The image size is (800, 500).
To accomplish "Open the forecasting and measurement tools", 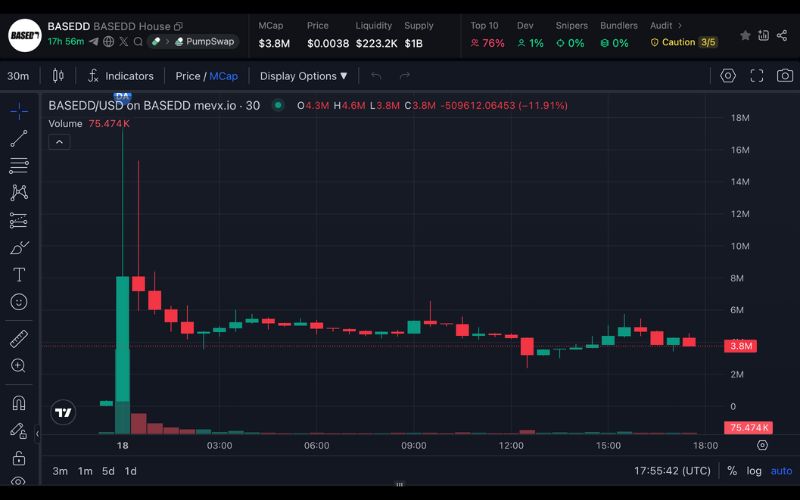I will (x=19, y=220).
